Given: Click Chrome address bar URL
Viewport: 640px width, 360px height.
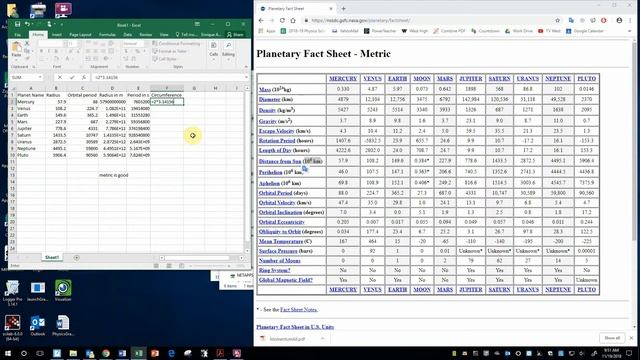Looking at the screenshot, I should (360, 20).
